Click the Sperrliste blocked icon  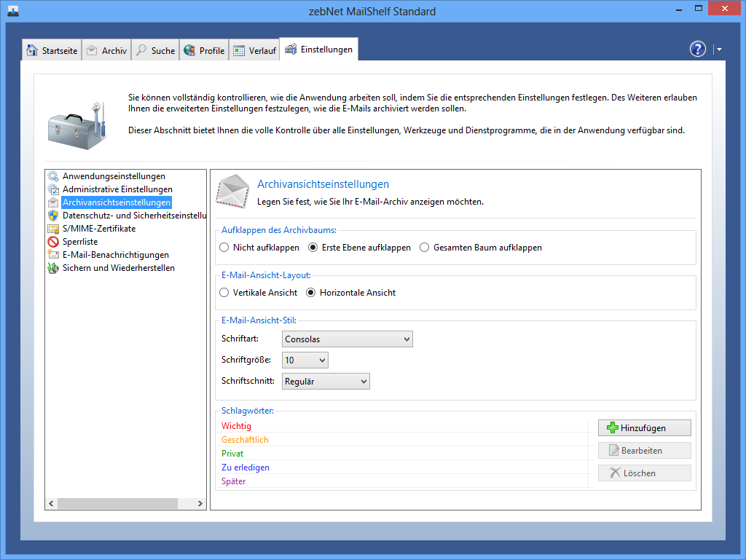(53, 242)
